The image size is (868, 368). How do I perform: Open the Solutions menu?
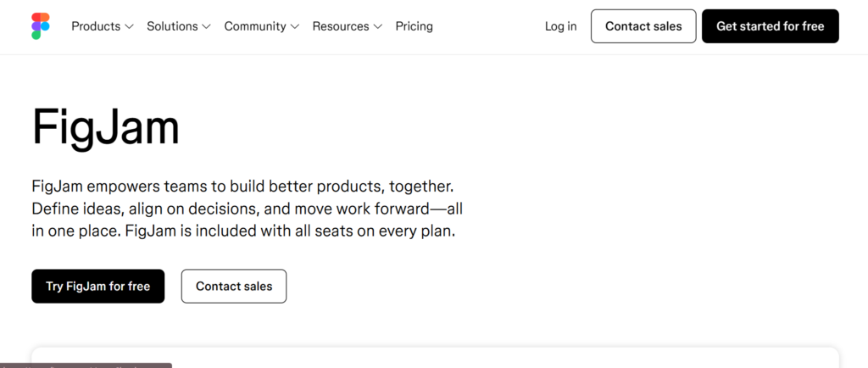pos(172,26)
